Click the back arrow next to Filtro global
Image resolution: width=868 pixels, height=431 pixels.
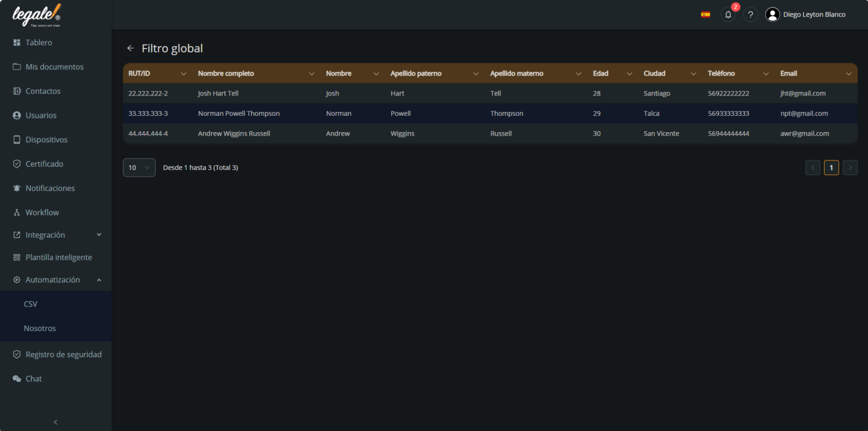point(130,48)
